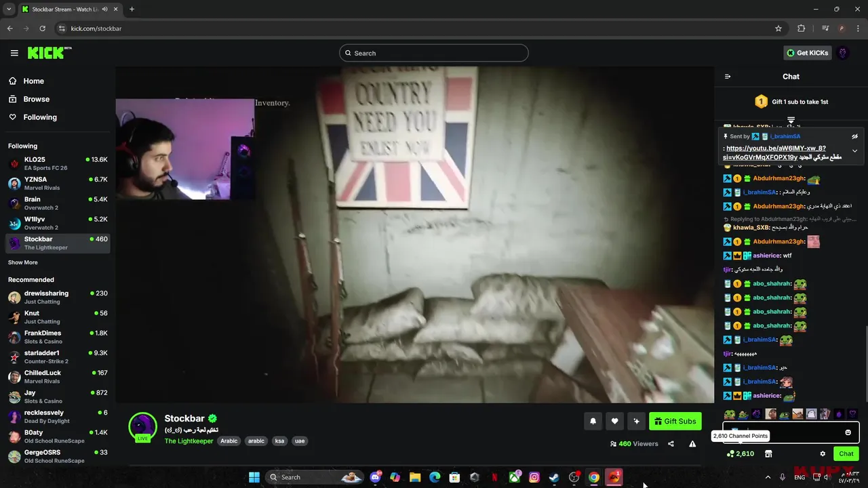Collapse the chat panel
Image resolution: width=868 pixels, height=488 pixels.
[x=728, y=77]
